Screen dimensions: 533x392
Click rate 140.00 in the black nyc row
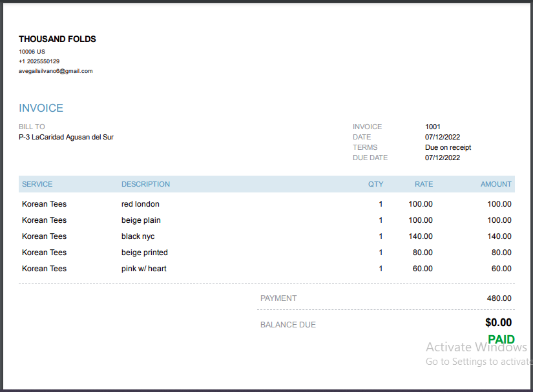pyautogui.click(x=421, y=236)
